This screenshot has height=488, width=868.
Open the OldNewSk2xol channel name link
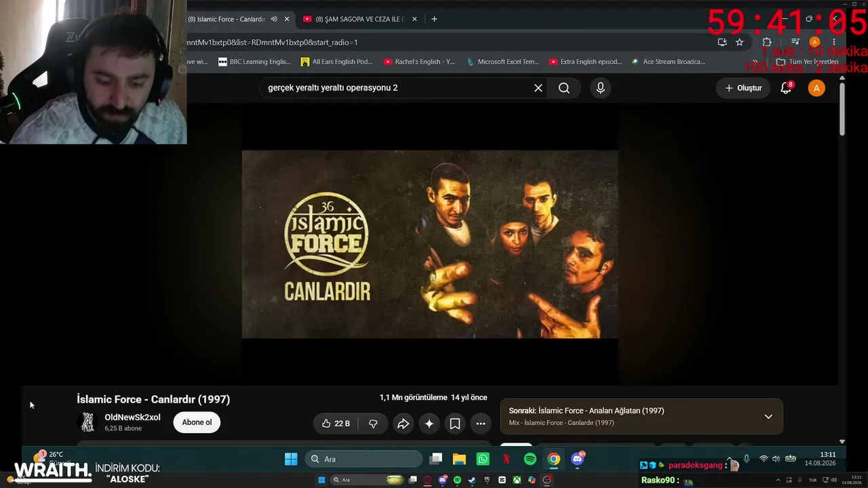pyautogui.click(x=132, y=418)
